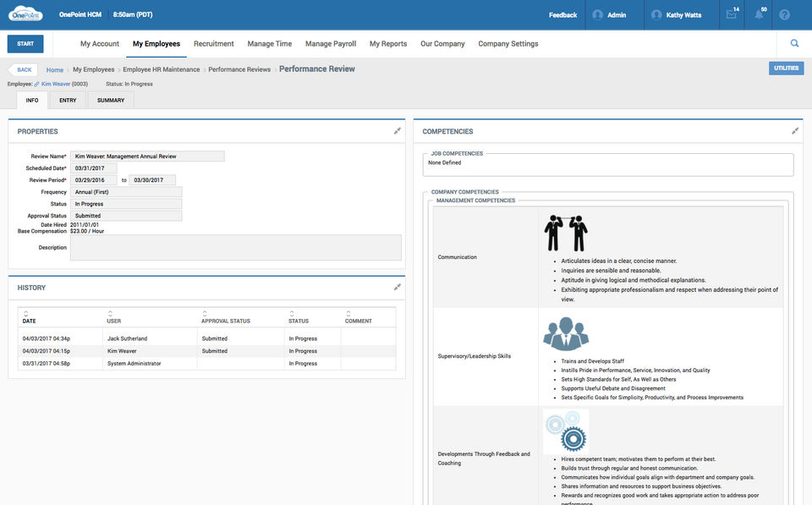Open the Manage Payroll menu
This screenshot has width=812, height=505.
[330, 44]
